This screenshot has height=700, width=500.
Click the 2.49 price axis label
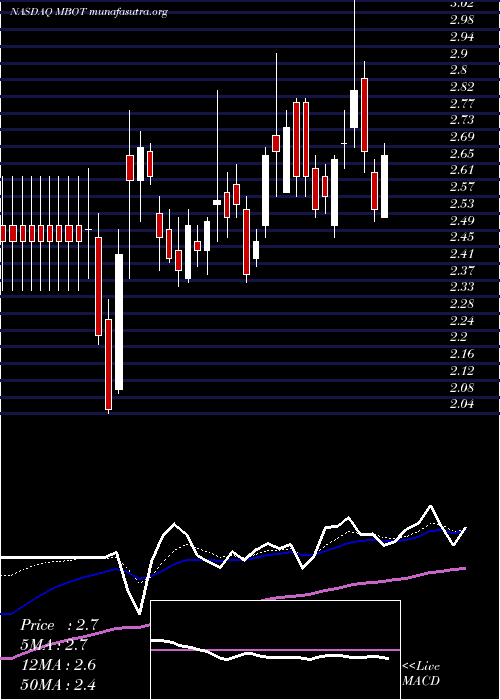coord(462,220)
